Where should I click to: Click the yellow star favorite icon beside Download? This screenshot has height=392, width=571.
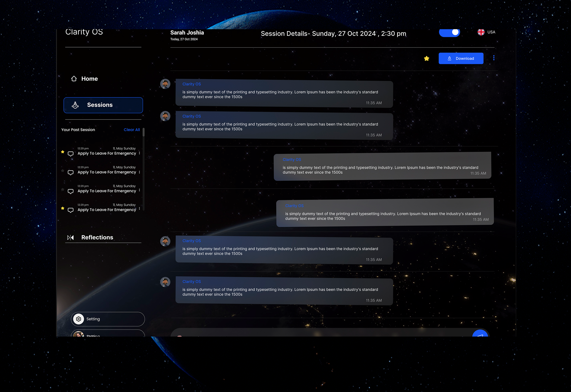pyautogui.click(x=427, y=59)
